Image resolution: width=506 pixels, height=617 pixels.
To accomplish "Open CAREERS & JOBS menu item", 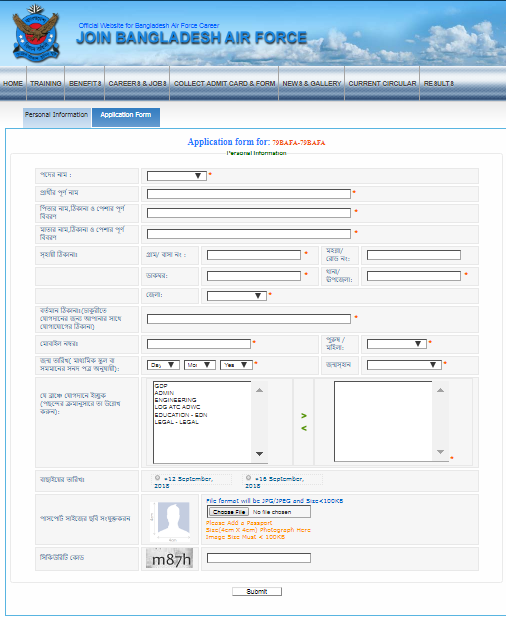I will [137, 83].
